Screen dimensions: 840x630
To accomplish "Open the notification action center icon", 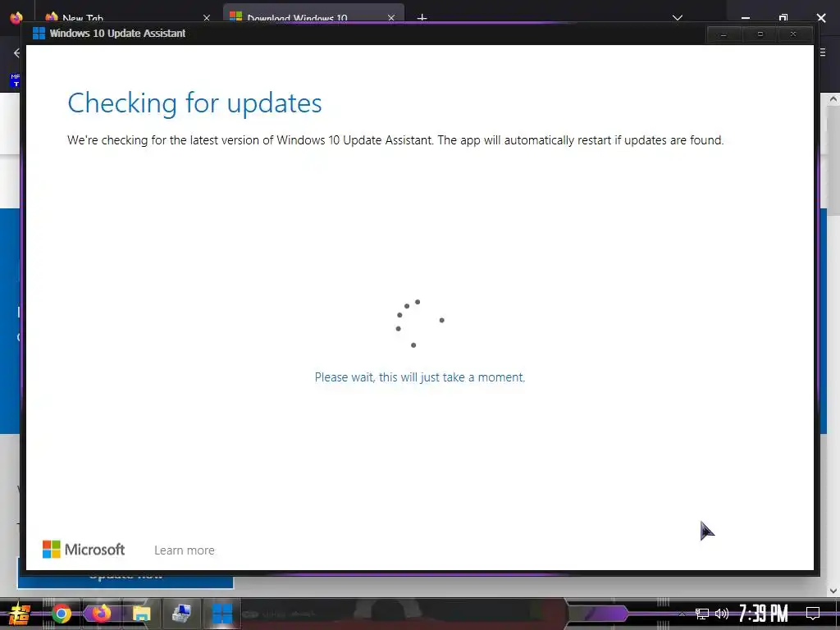I will 813,614.
